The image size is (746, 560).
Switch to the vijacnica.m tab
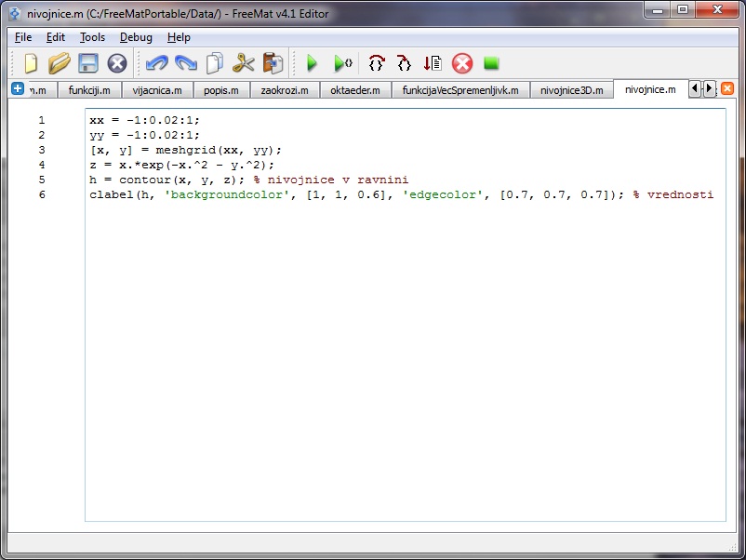pos(156,90)
